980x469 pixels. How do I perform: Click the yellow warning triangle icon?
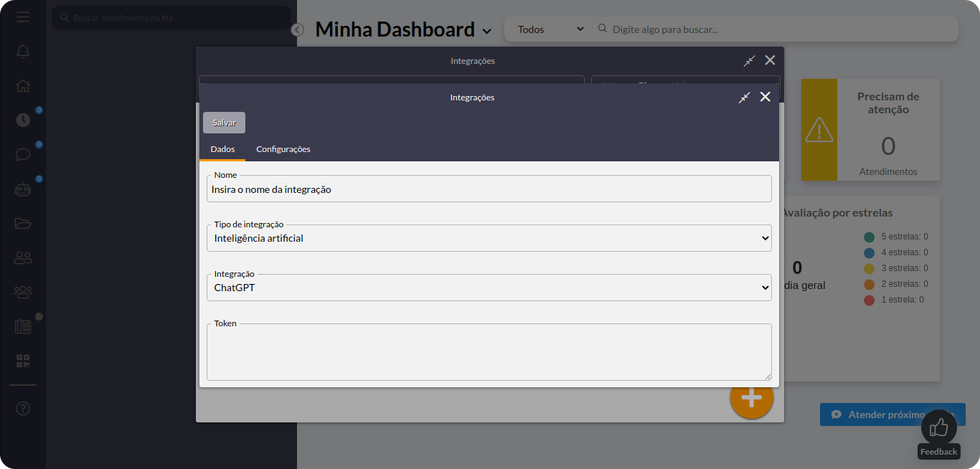pos(819,130)
